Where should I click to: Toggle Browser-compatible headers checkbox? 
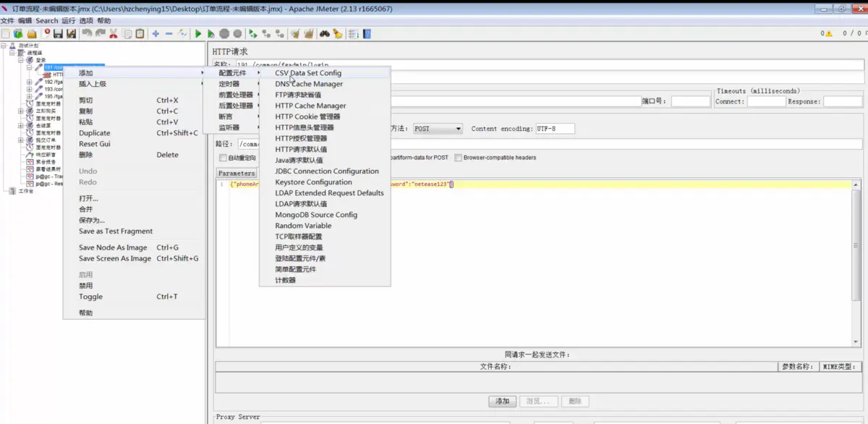(458, 158)
